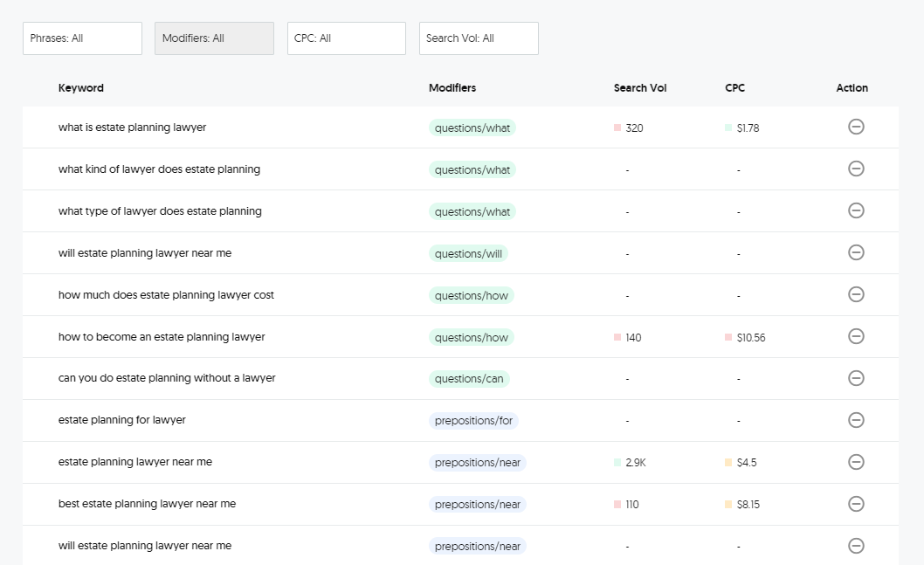Click the questions/what tag in first row
924x565 pixels.
click(x=472, y=128)
